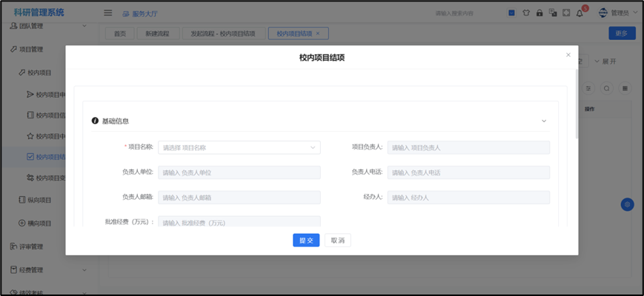Click the 取消 button
Image resolution: width=644 pixels, height=296 pixels.
point(338,240)
